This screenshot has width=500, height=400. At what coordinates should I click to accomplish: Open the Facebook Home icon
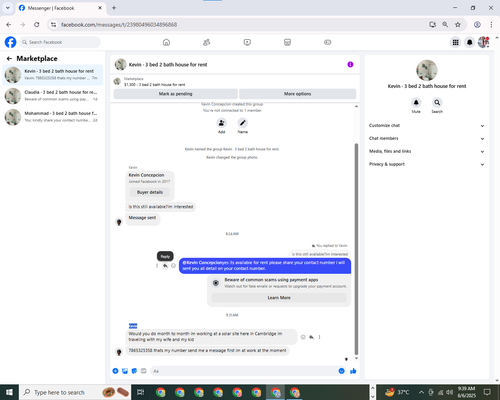point(166,42)
